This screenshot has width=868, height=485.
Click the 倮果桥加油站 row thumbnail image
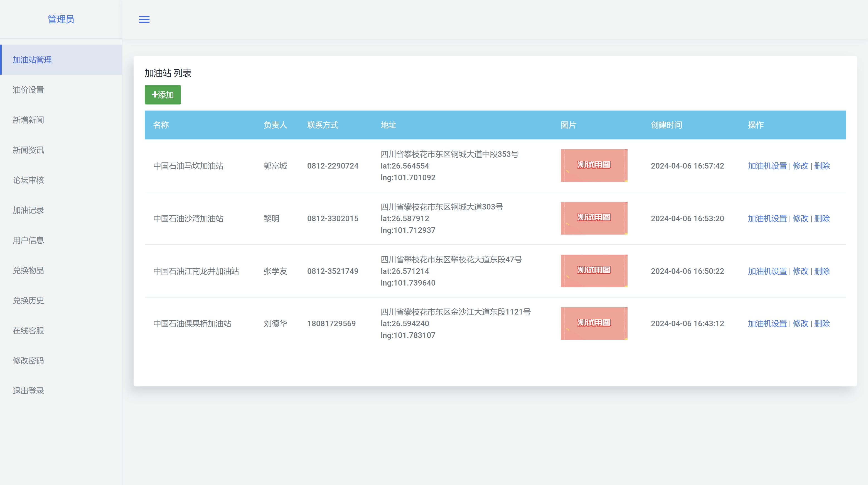(594, 323)
